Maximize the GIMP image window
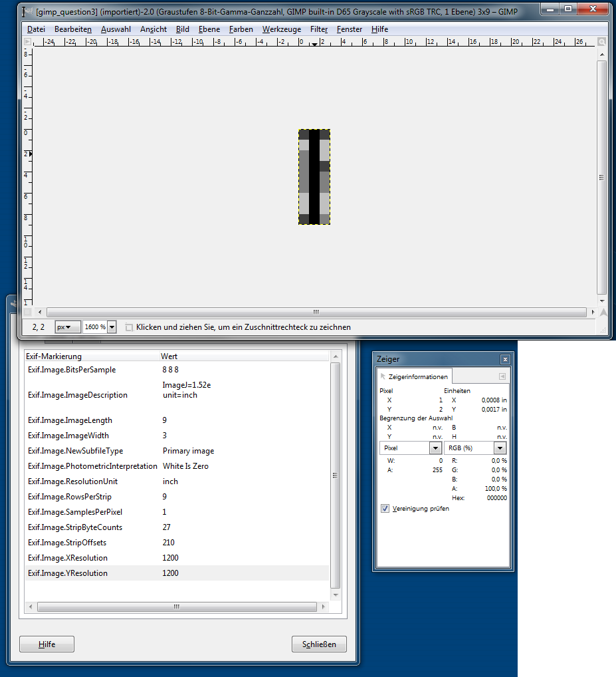The image size is (616, 677). click(x=568, y=9)
